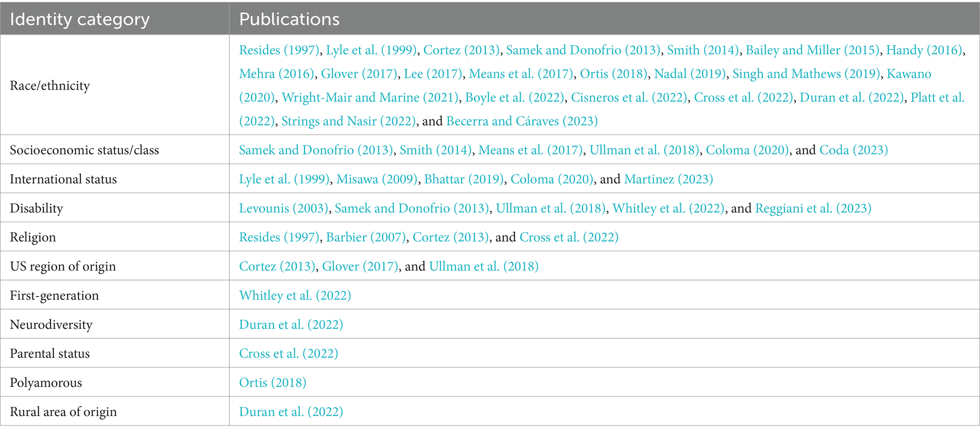Open the Bailey and Miller (2015) citation
This screenshot has width=980, height=434.
813,50
